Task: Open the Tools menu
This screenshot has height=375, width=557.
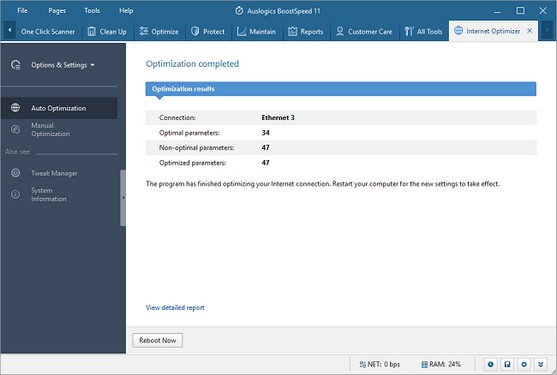Action: pos(92,11)
